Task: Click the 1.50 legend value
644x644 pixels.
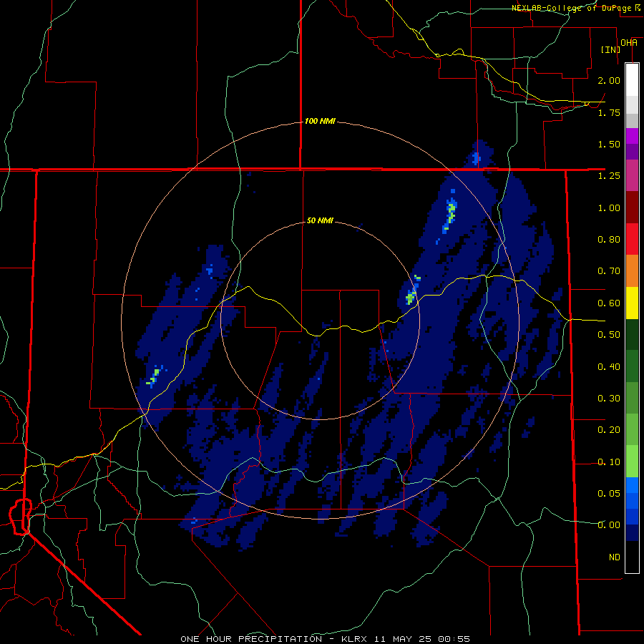Action: (609, 144)
